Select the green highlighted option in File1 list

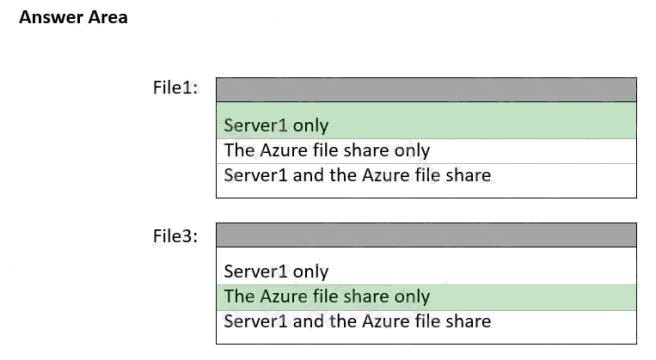[426, 121]
